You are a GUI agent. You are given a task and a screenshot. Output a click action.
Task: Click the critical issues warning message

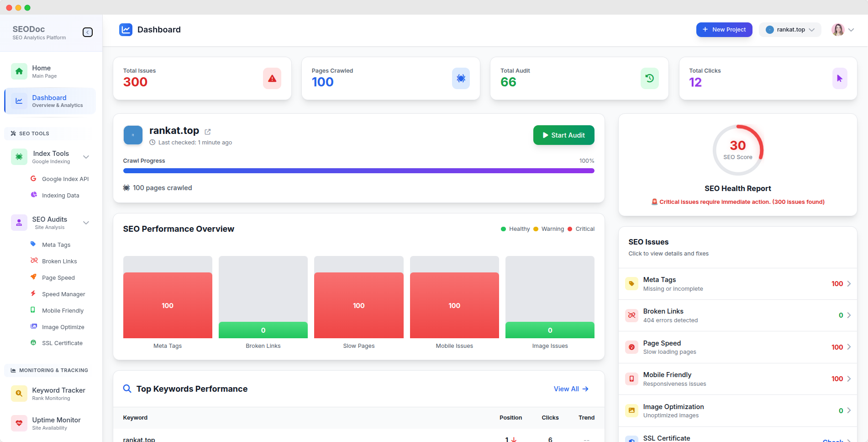coord(738,202)
